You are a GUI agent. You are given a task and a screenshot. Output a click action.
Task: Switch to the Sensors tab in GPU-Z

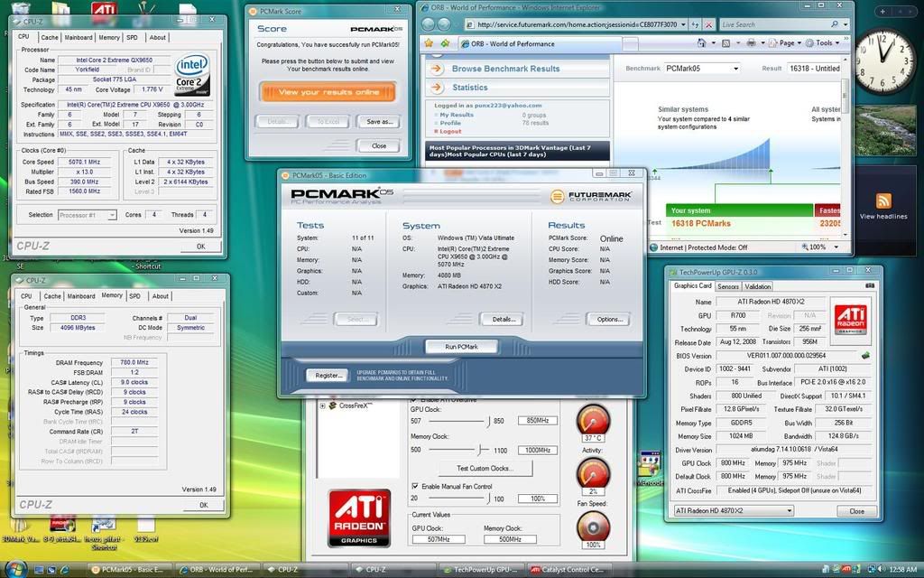(x=728, y=286)
